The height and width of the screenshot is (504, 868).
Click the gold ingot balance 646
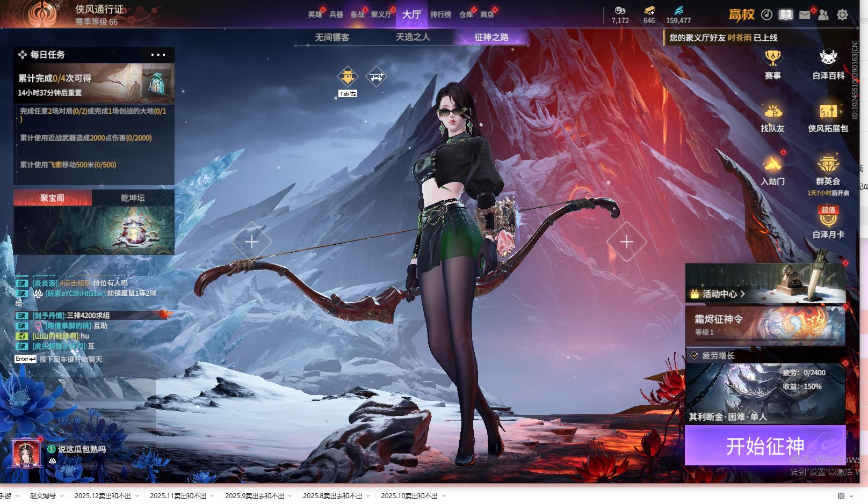[649, 20]
